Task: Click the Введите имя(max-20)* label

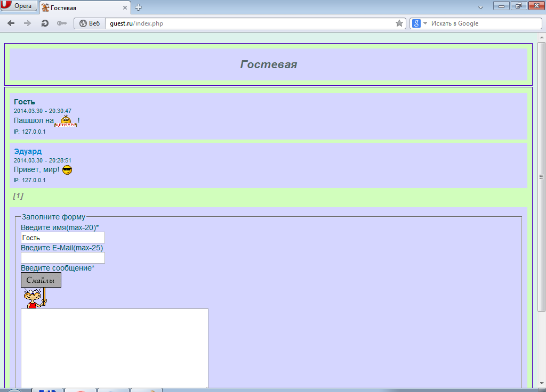Action: (x=60, y=227)
